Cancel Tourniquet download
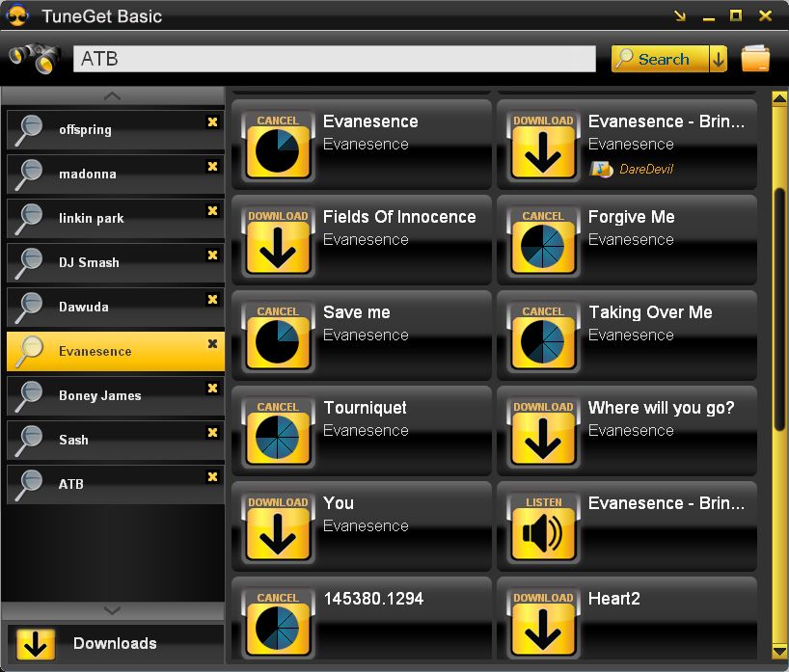The height and width of the screenshot is (672, 789). [278, 433]
